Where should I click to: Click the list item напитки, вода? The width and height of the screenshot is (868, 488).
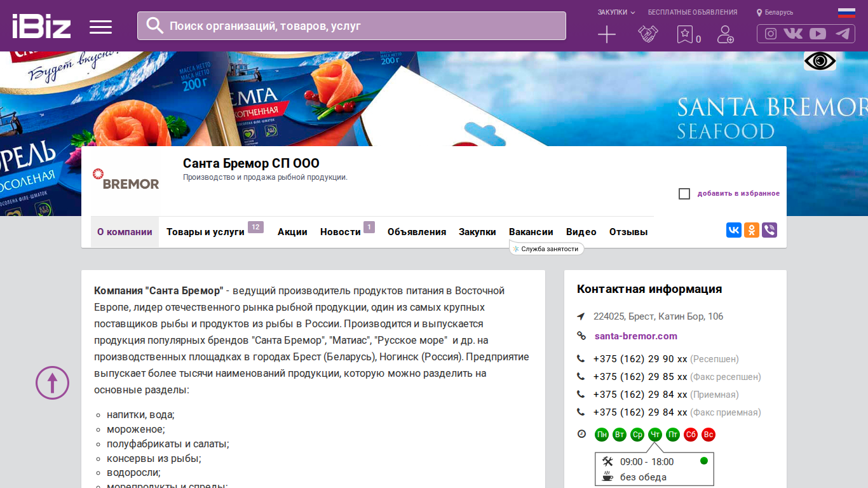[x=140, y=414]
